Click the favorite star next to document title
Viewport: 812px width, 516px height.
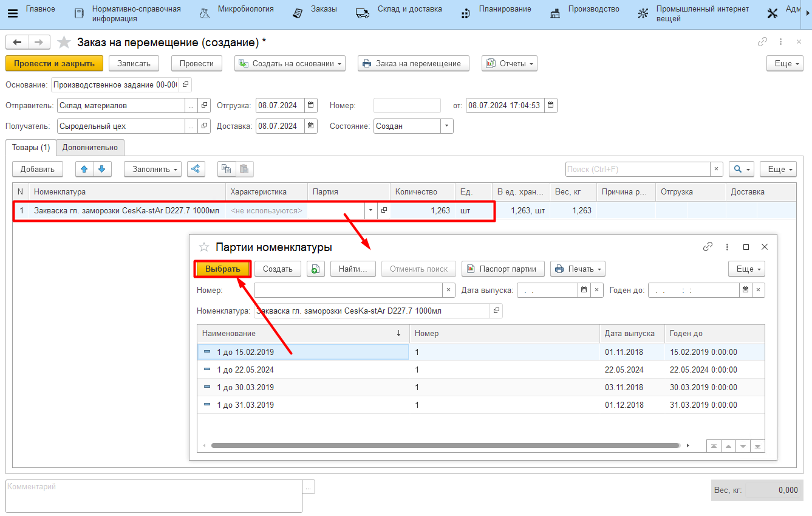click(x=64, y=43)
